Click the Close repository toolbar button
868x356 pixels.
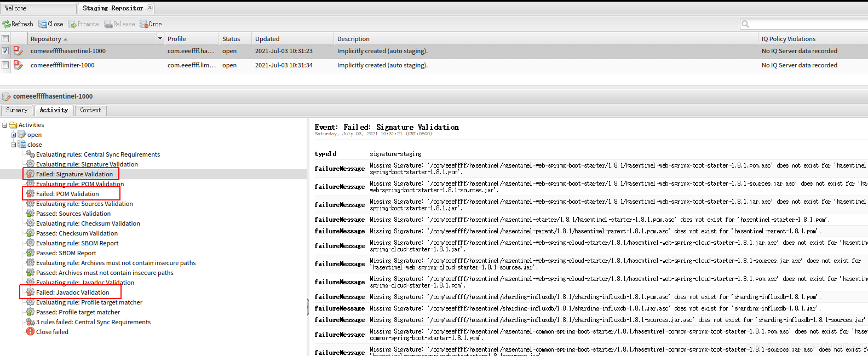[51, 24]
